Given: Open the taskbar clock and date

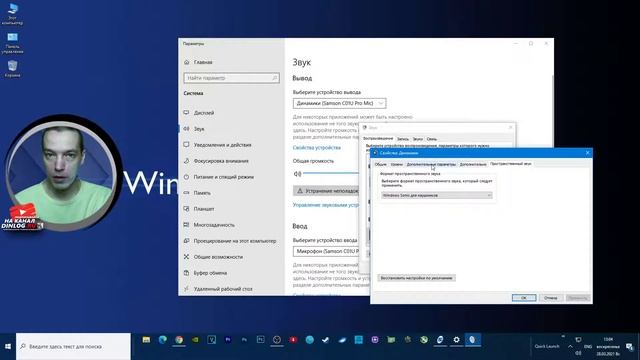Looking at the screenshot, I should 608,346.
